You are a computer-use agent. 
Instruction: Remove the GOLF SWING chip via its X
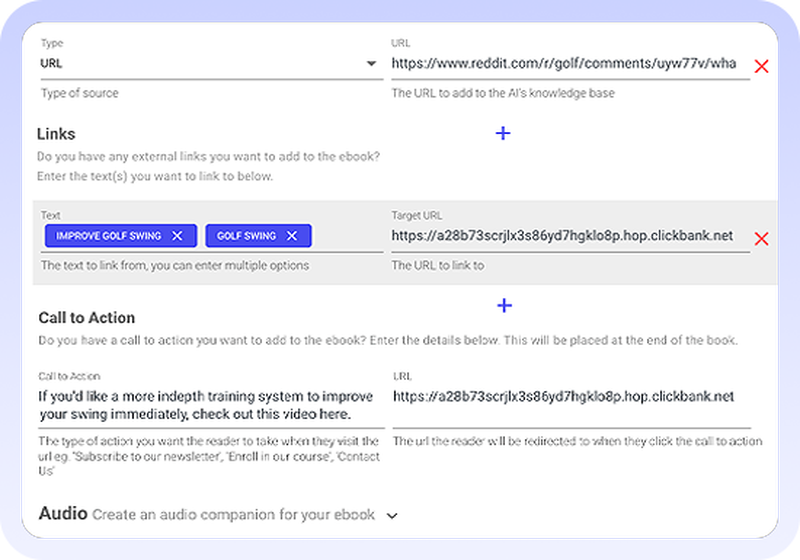point(292,236)
